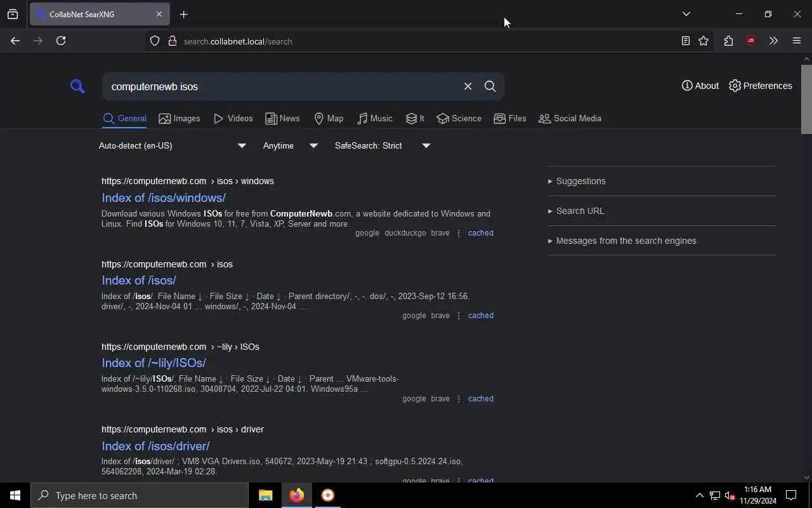This screenshot has height=508, width=812.
Task: Click the taskbar Type here to search box
Action: (140, 495)
